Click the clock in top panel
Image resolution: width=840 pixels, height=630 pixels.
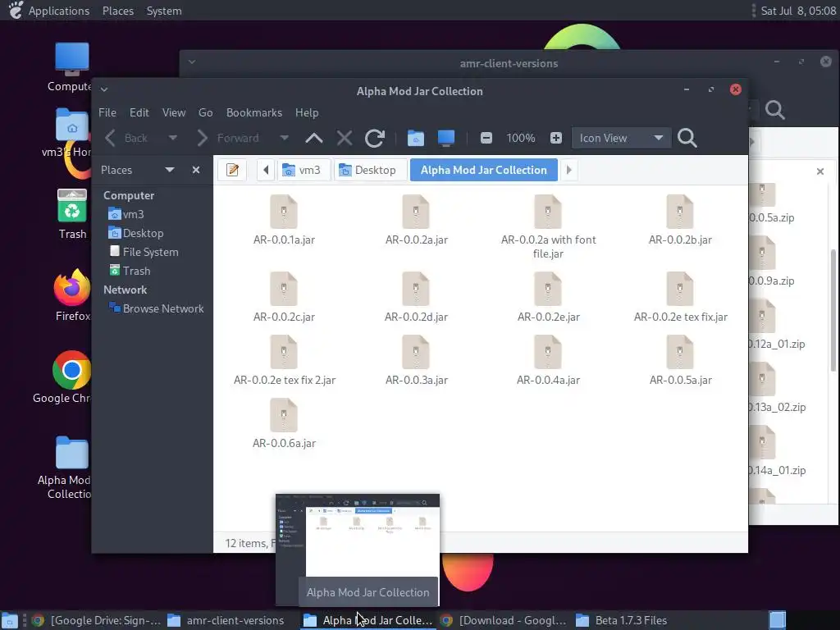click(x=798, y=11)
